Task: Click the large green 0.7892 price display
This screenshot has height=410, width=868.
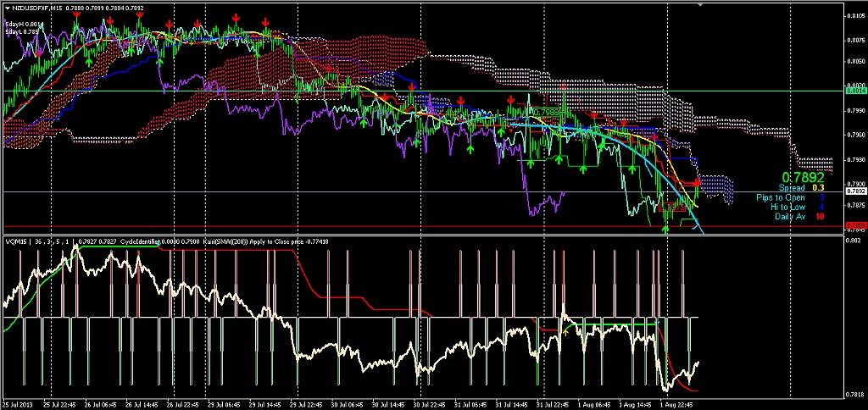Action: click(802, 178)
